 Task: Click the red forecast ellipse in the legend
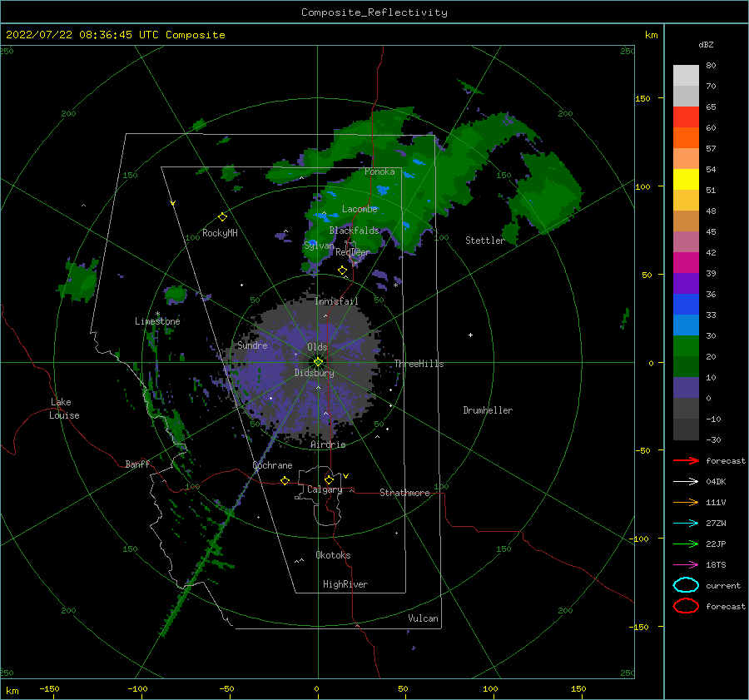coord(686,606)
